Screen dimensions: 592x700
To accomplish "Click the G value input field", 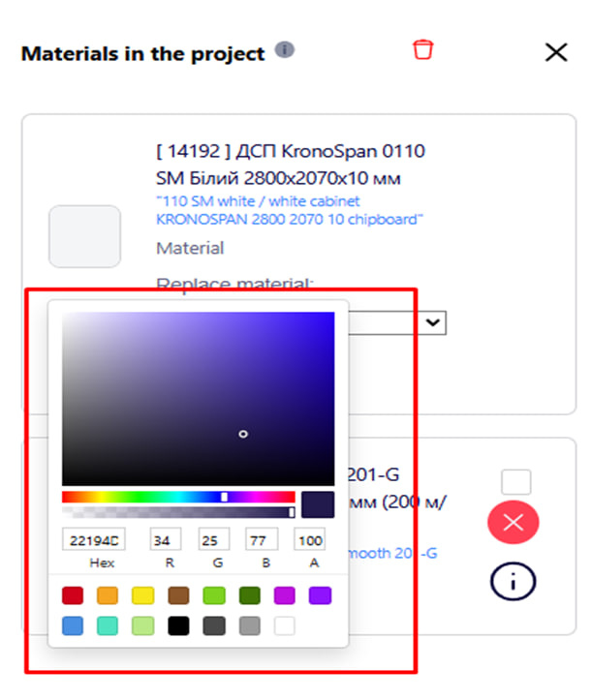I will (214, 539).
